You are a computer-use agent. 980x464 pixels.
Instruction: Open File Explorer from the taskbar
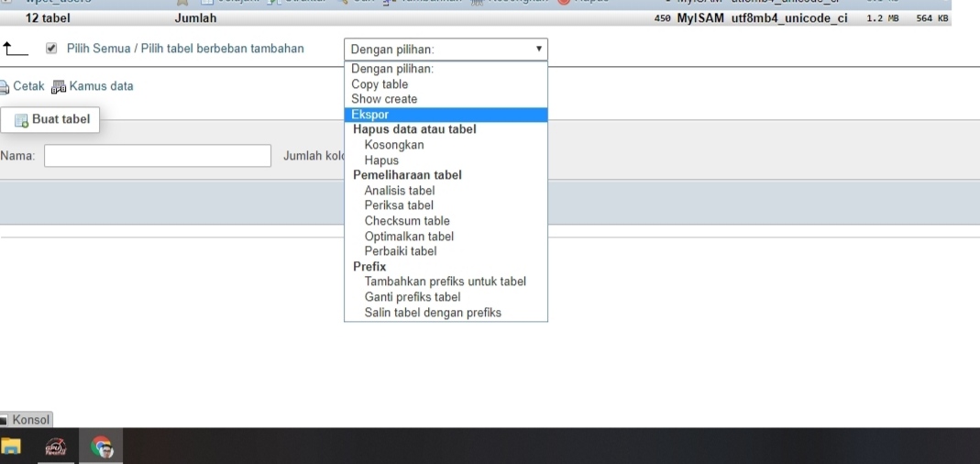11,447
